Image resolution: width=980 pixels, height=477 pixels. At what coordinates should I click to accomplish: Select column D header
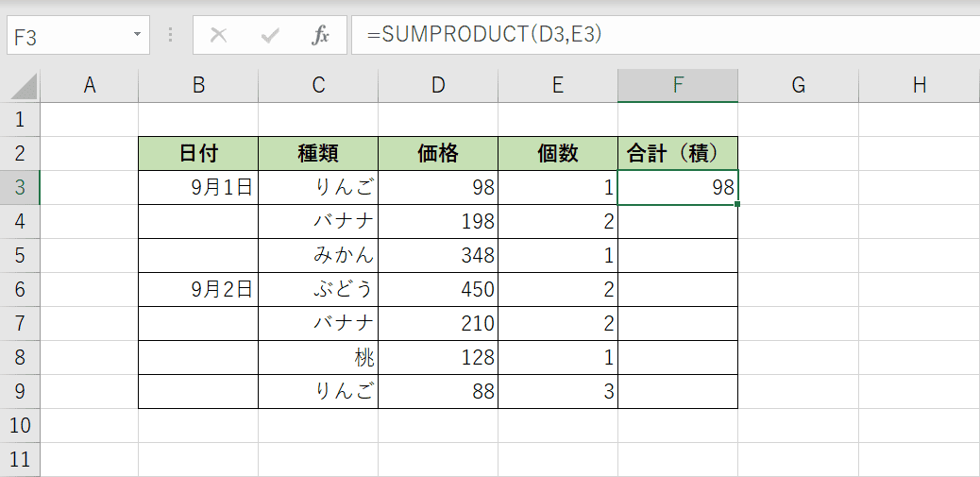[438, 86]
